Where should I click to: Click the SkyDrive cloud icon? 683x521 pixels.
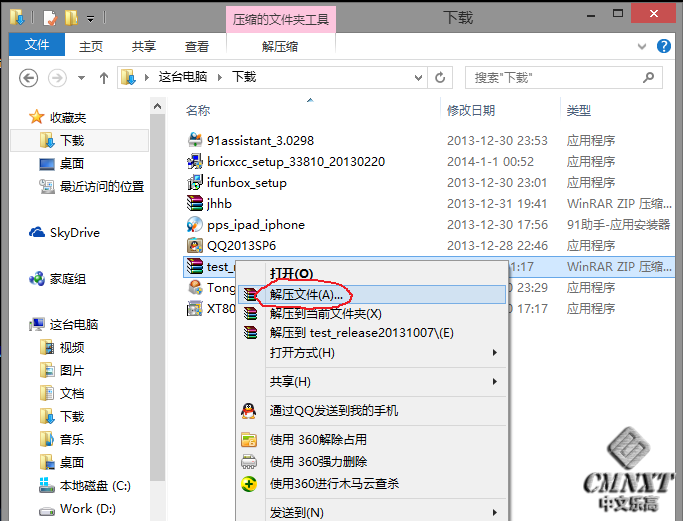click(x=37, y=232)
